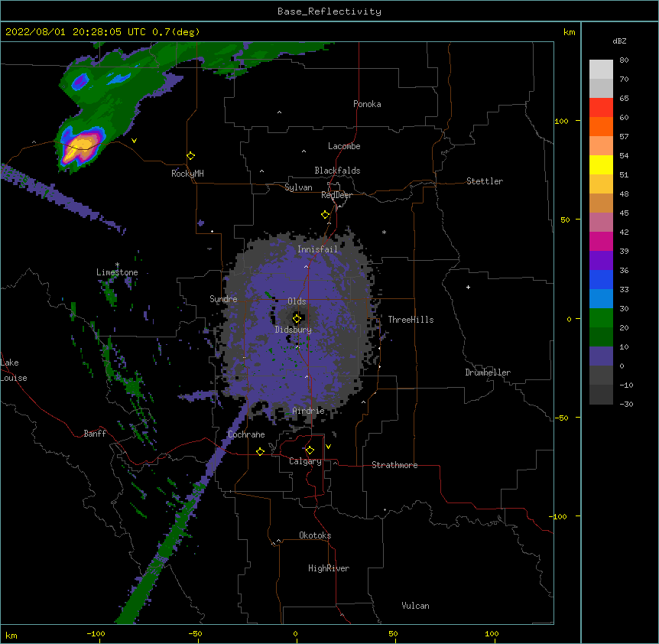
Task: Click the Ponoka city label
Action: (367, 104)
